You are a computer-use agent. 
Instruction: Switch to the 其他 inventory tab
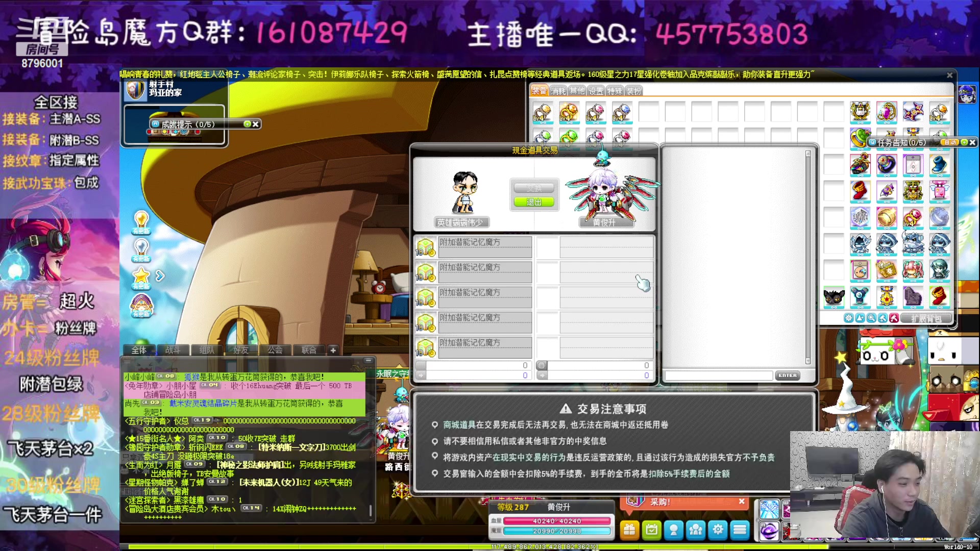(x=577, y=91)
